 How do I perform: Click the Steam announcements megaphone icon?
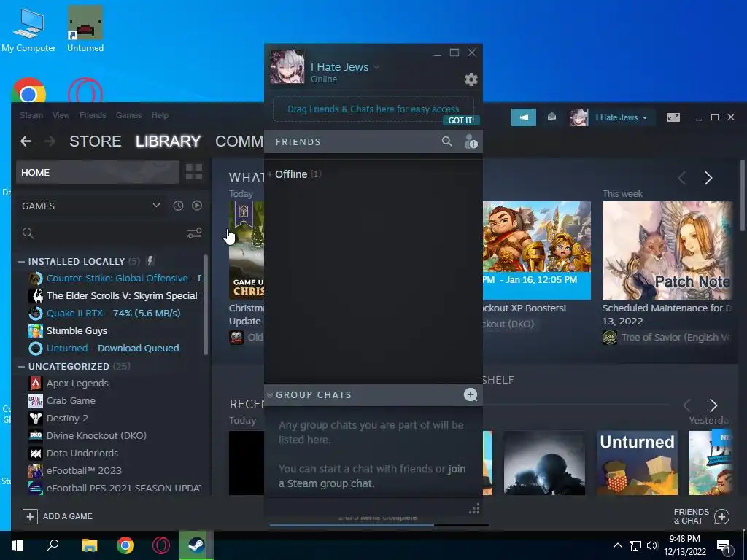pos(524,117)
